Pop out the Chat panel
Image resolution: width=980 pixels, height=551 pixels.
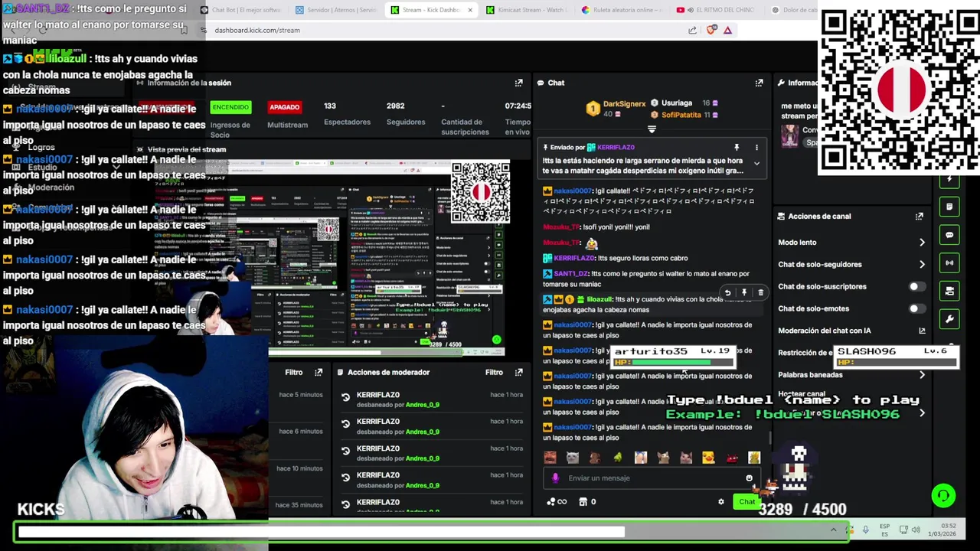tap(759, 83)
